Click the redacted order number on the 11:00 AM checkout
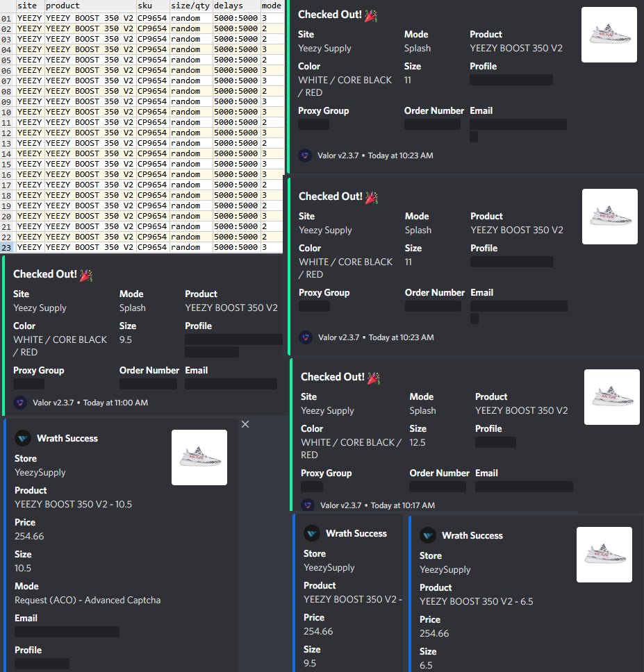 pyautogui.click(x=148, y=384)
